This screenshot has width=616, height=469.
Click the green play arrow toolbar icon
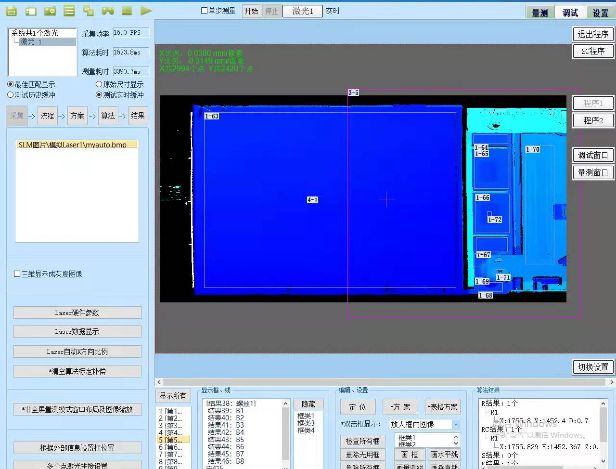point(146,11)
